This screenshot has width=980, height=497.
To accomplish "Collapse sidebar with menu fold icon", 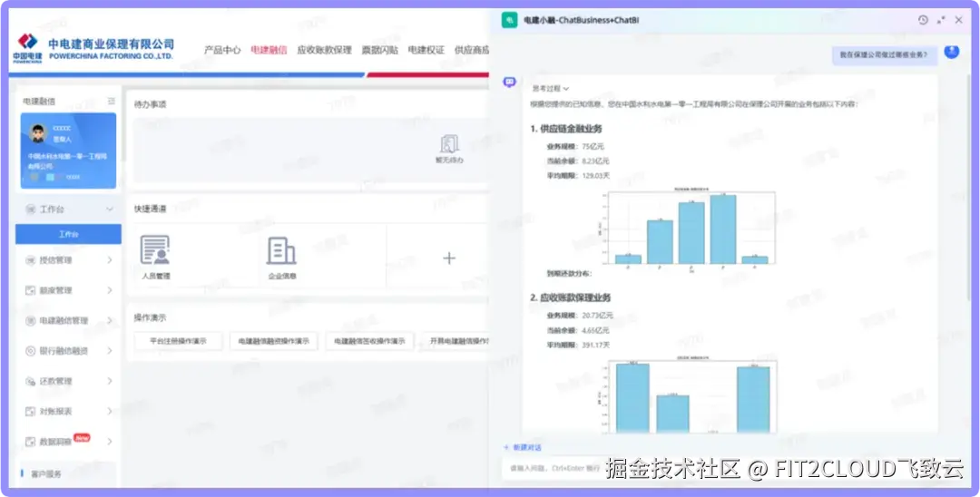I will click(112, 101).
